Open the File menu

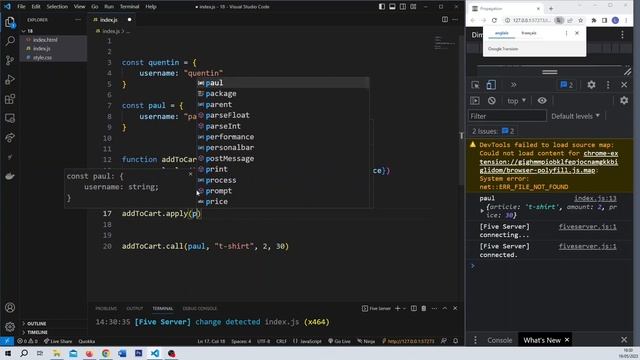coord(21,7)
